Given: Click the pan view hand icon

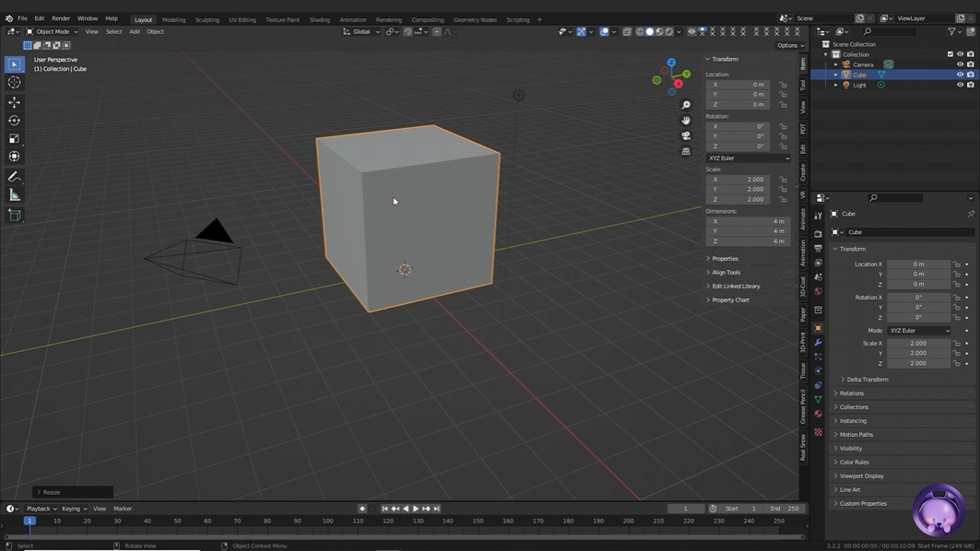Looking at the screenshot, I should (x=686, y=120).
